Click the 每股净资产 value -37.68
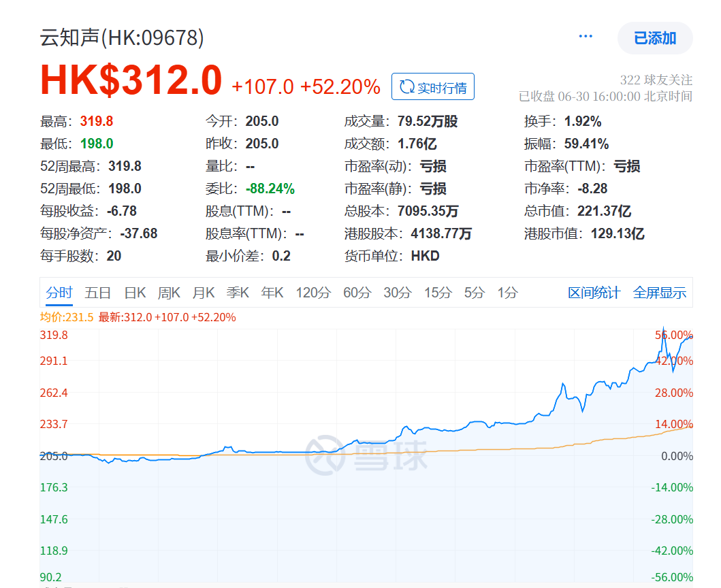721x588 pixels. (x=139, y=233)
